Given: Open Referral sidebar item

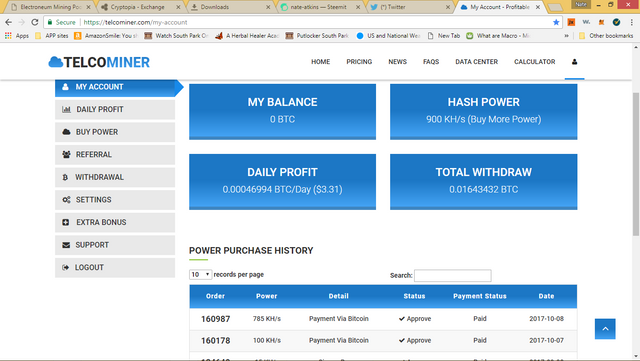Looking at the screenshot, I should pos(115,155).
